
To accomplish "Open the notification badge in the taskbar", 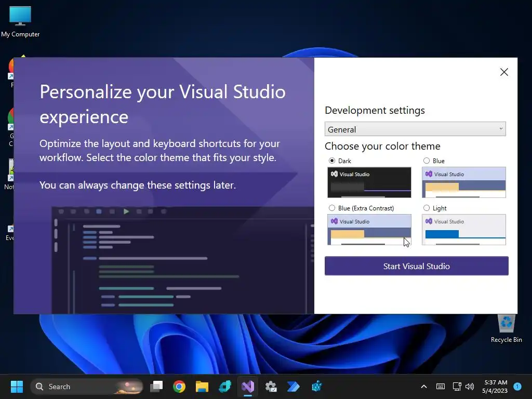I will coord(517,387).
